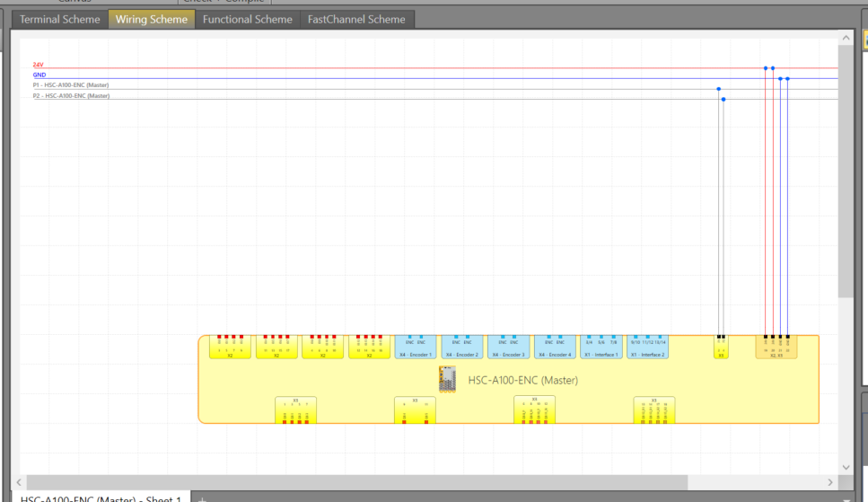The width and height of the screenshot is (868, 502).
Task: Open the FastChannel Scheme tab
Action: point(356,20)
